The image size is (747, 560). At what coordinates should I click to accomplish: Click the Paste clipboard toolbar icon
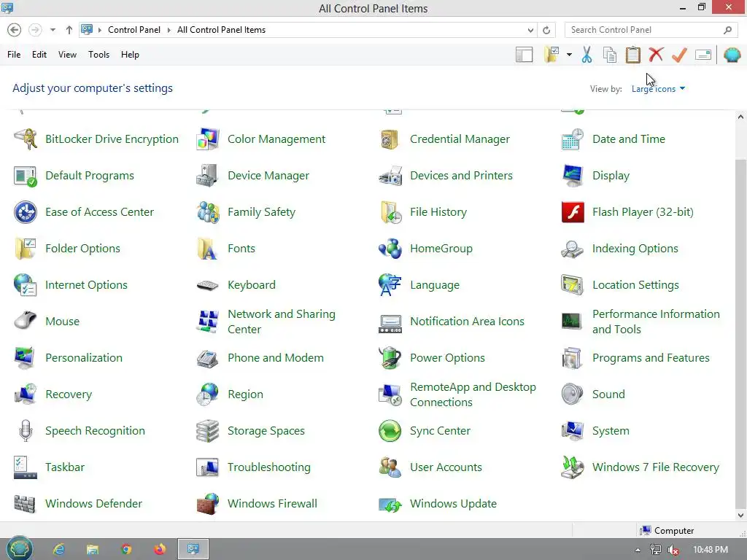click(632, 55)
